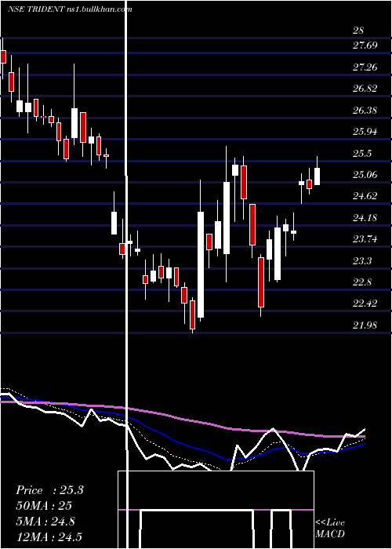392x549 pixels.
Task: Click the 25.5 price axis label
Action: click(362, 154)
